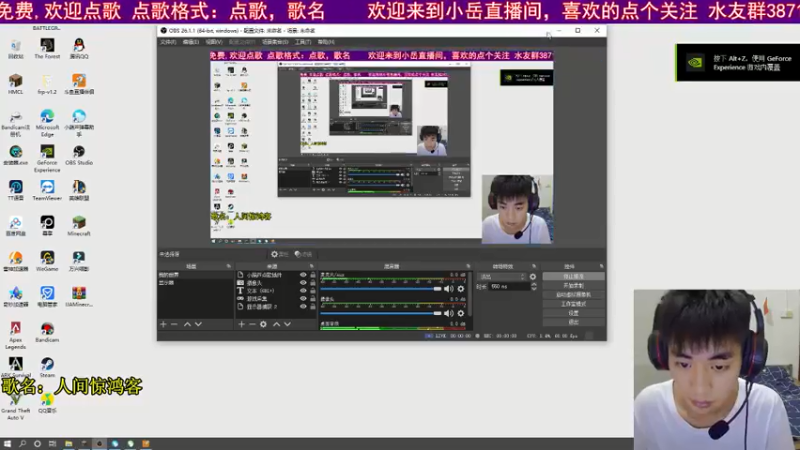Hide the display capture 2 source
Screen dimensions: 800x450
(x=303, y=307)
